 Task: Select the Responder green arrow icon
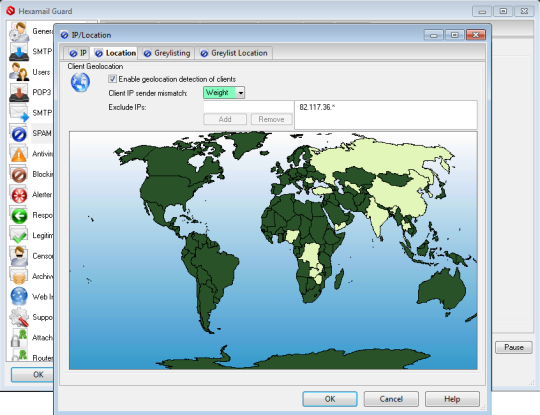coord(19,215)
